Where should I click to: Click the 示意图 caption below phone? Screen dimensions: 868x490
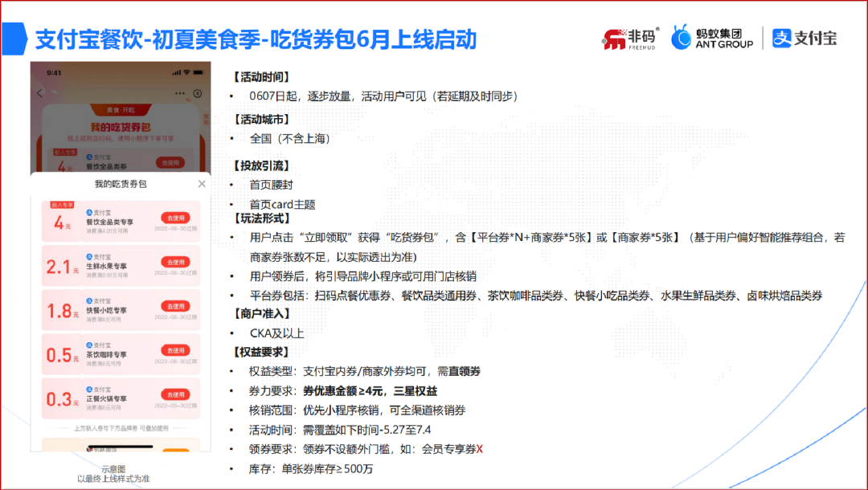pyautogui.click(x=113, y=469)
